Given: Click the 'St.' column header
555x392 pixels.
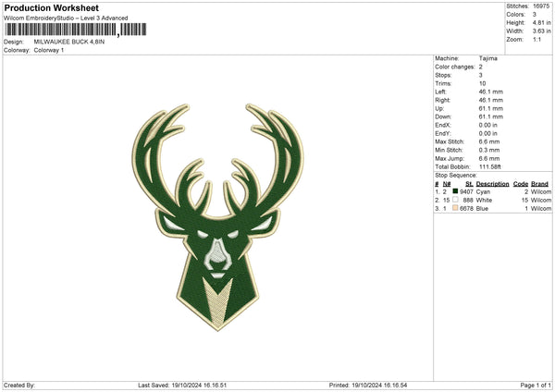Looking at the screenshot, I should pyautogui.click(x=469, y=184).
